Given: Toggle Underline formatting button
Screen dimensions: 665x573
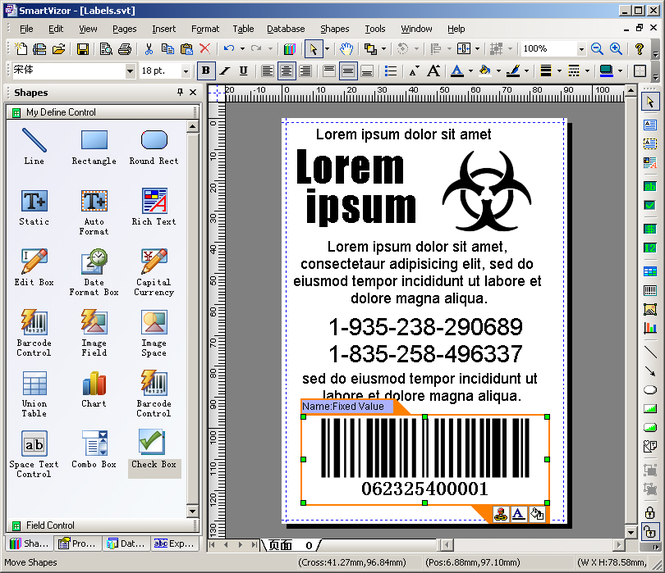Looking at the screenshot, I should [x=243, y=70].
